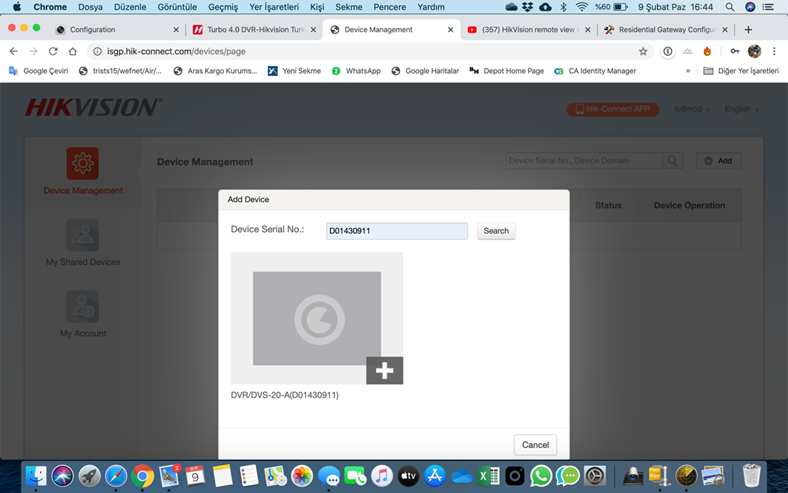Image resolution: width=788 pixels, height=493 pixels.
Task: Open Device Management sidebar icon
Action: coord(83,163)
